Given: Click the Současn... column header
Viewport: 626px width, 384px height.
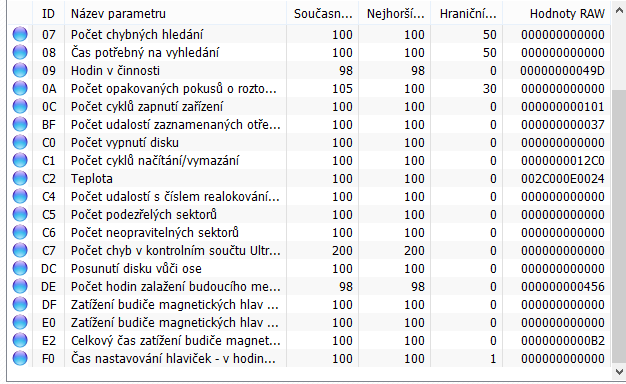Looking at the screenshot, I should 323,14.
